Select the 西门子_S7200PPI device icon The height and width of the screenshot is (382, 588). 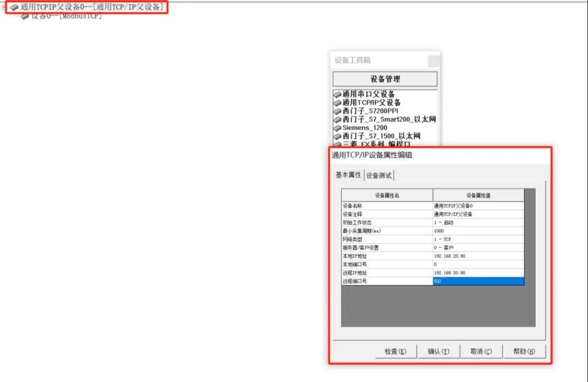pyautogui.click(x=337, y=112)
